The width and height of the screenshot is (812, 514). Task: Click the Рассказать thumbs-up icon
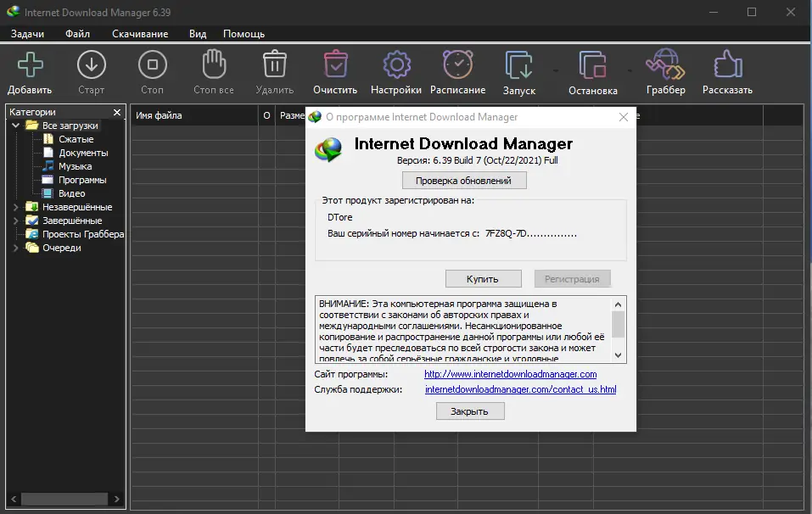726,65
